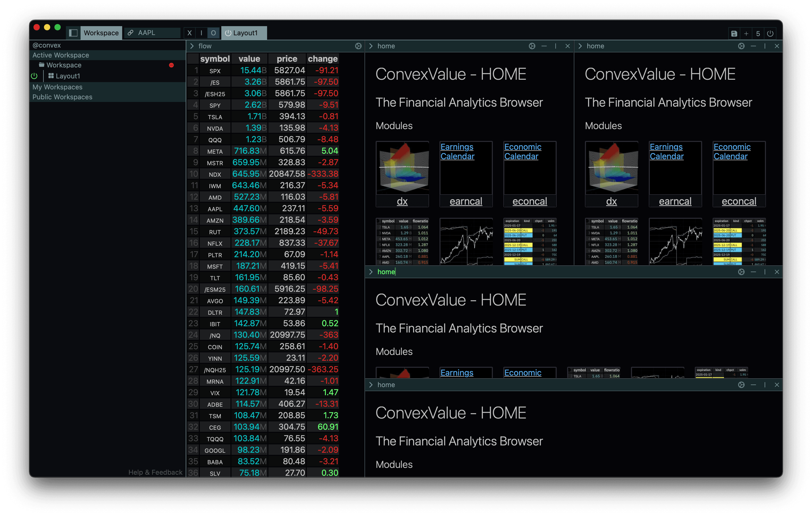Click the 5 button in top-right toolbar
The image size is (812, 516).
click(758, 33)
